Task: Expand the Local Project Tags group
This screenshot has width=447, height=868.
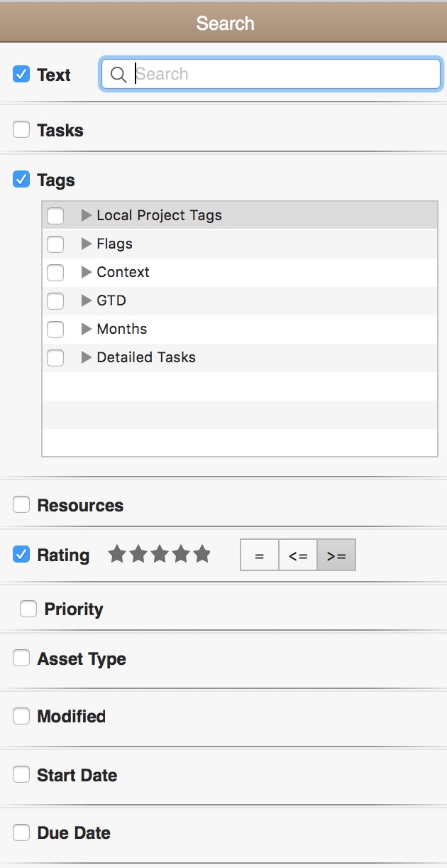Action: pyautogui.click(x=87, y=215)
